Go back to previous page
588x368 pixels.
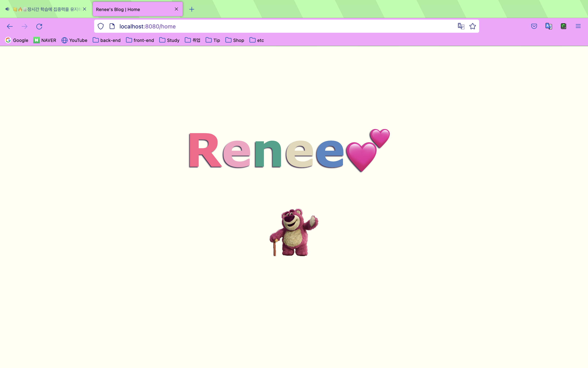click(10, 26)
